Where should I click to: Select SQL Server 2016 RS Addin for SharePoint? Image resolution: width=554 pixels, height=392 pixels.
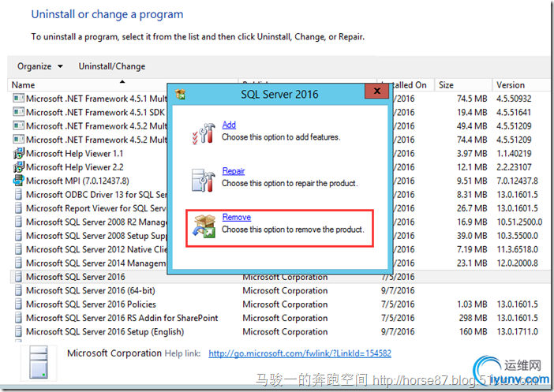(x=122, y=319)
